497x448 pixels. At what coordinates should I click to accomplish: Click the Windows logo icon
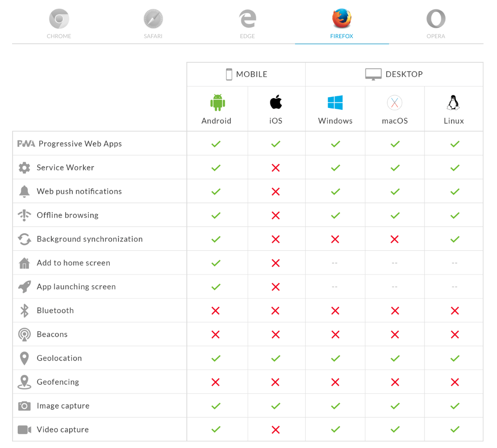335,102
